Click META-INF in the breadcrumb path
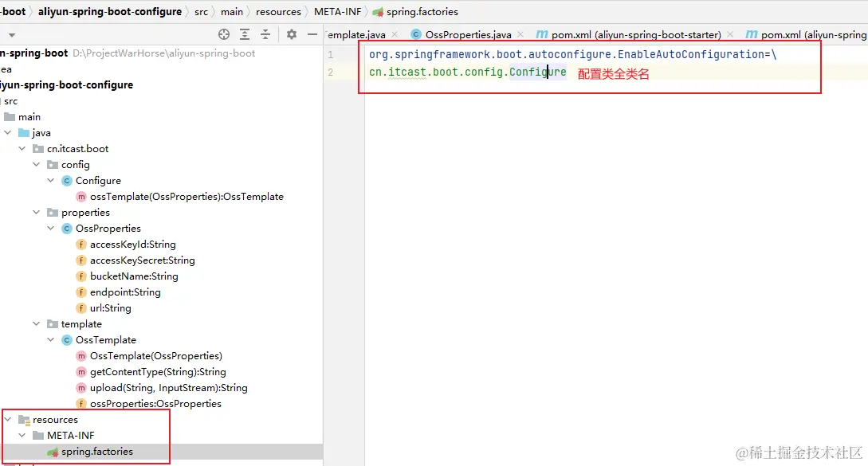Image resolution: width=868 pixels, height=466 pixels. click(x=338, y=12)
